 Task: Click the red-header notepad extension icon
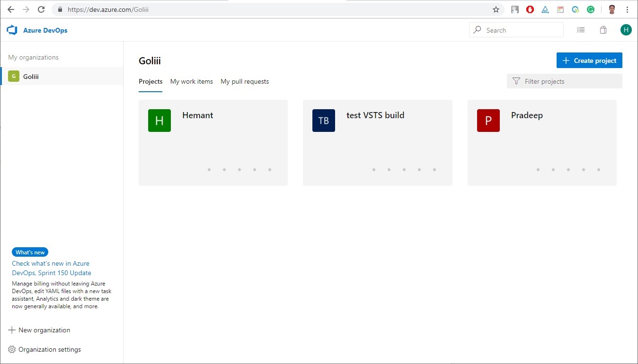[560, 9]
